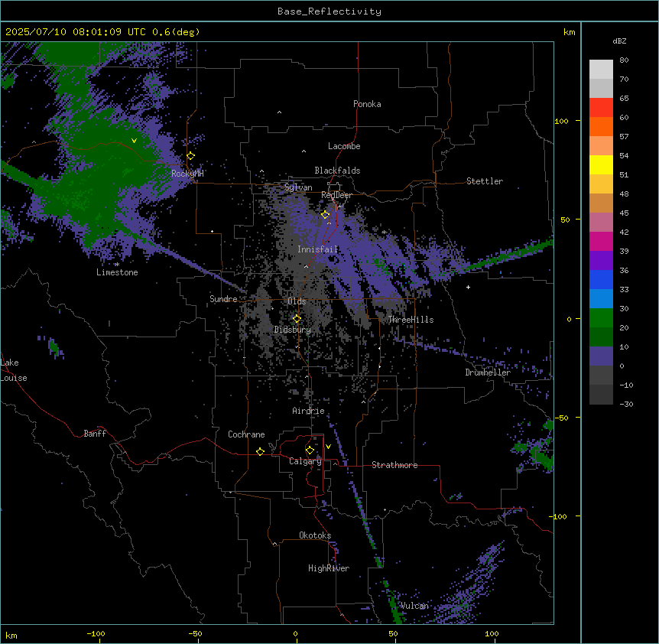Image resolution: width=659 pixels, height=644 pixels.
Task: Click the Sylvan map label
Action: coord(298,187)
